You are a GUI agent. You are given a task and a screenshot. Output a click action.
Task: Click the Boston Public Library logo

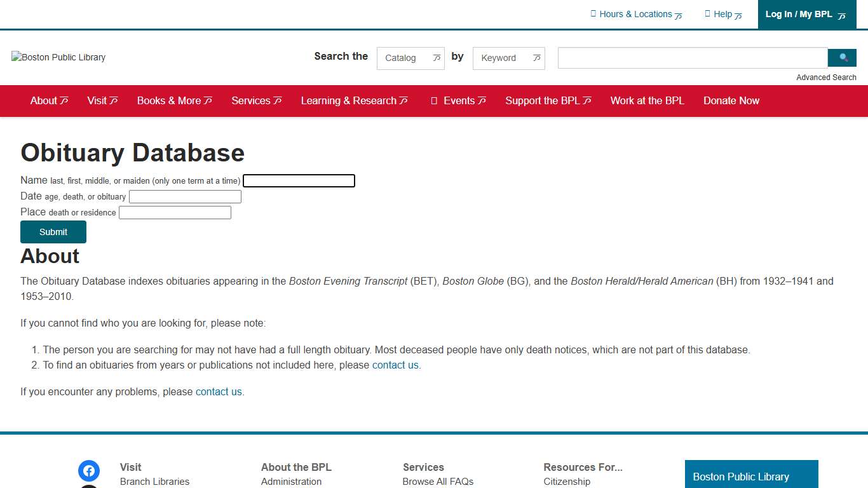pyautogui.click(x=58, y=57)
